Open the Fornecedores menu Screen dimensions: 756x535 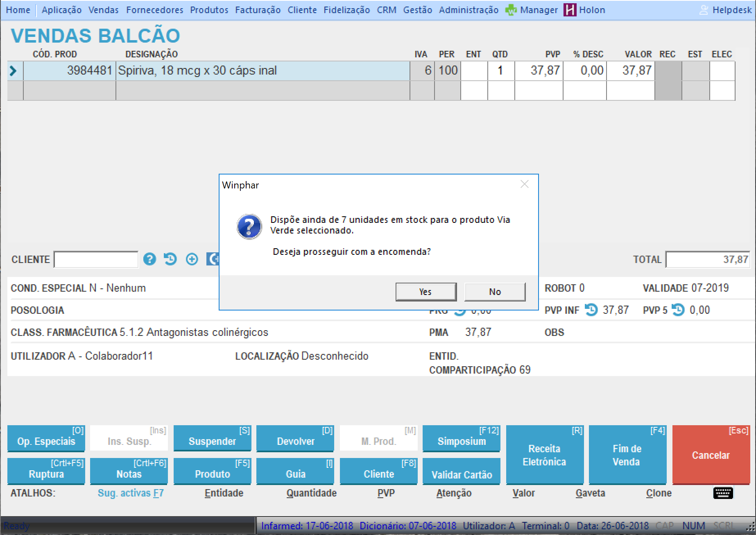154,10
